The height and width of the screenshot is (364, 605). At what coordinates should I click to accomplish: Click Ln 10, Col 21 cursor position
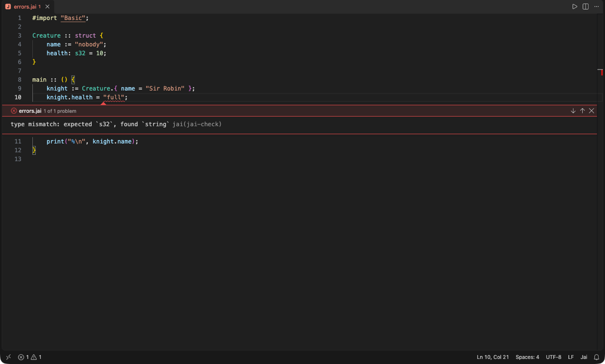(493, 357)
